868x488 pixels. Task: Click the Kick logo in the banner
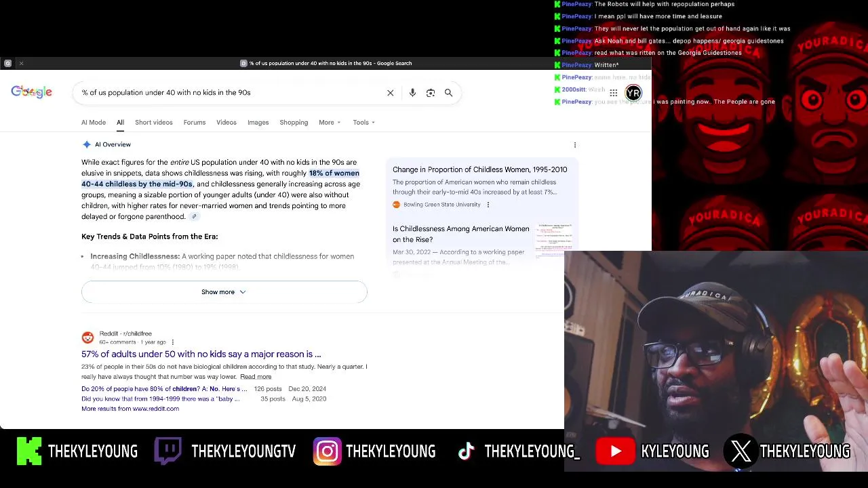29,451
